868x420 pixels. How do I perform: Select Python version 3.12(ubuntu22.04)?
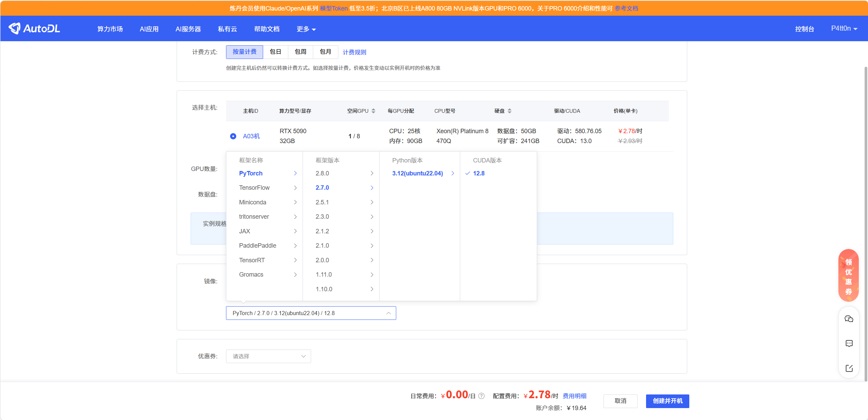(420, 173)
